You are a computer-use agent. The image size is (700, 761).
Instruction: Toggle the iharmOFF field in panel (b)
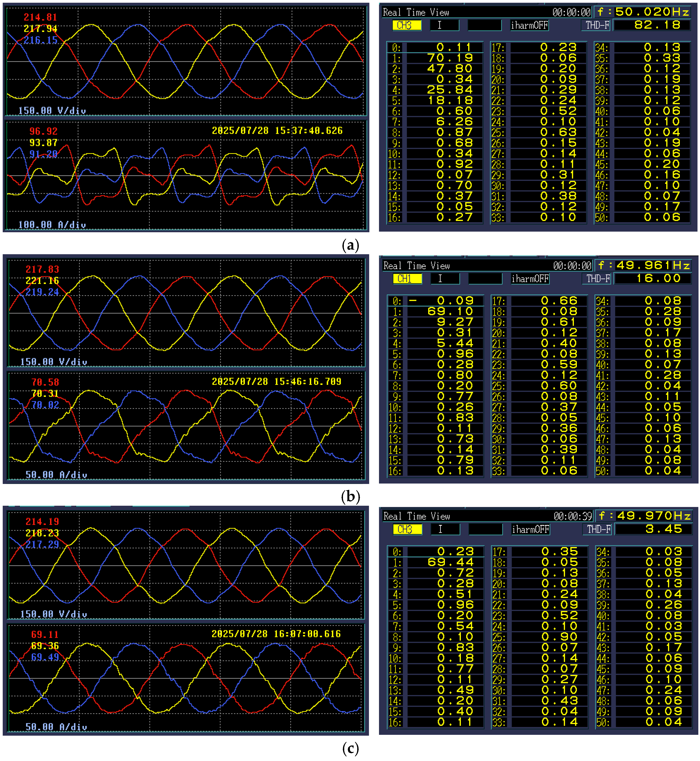(530, 279)
